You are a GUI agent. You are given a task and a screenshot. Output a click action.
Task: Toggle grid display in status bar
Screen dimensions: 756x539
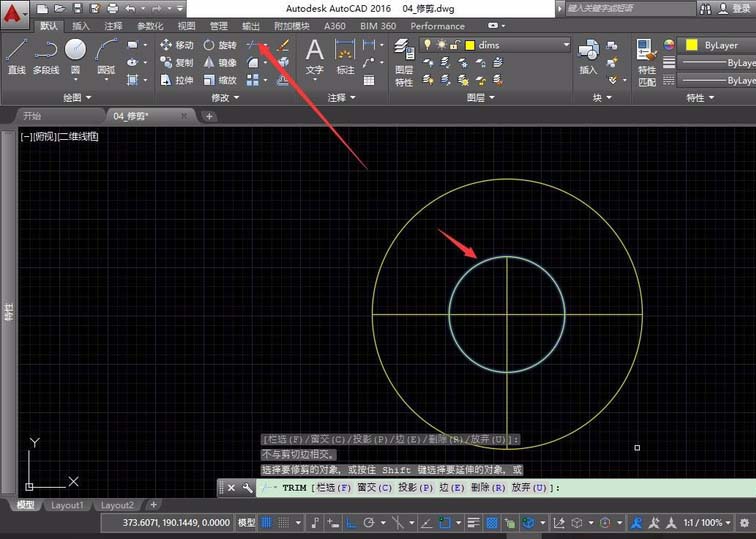coord(267,523)
